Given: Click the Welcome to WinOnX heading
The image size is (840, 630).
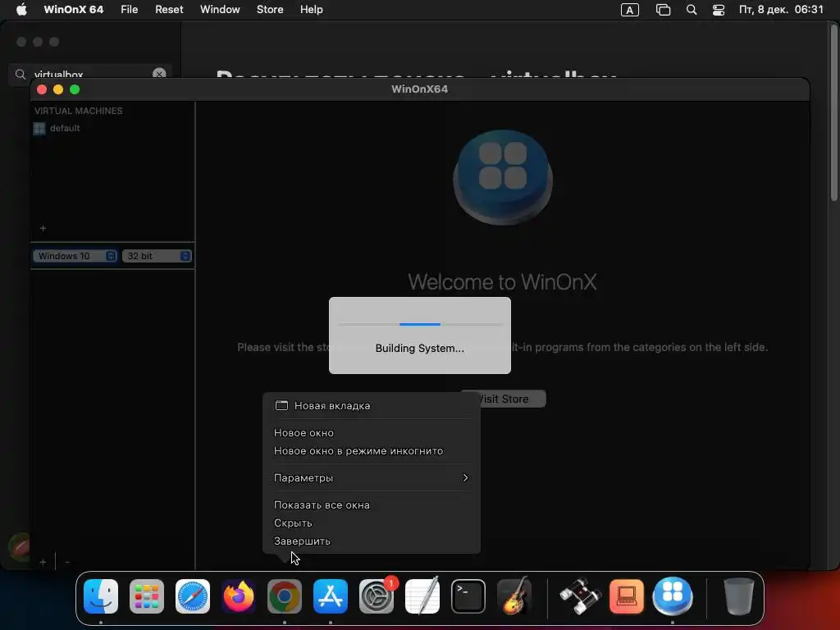Looking at the screenshot, I should point(502,282).
